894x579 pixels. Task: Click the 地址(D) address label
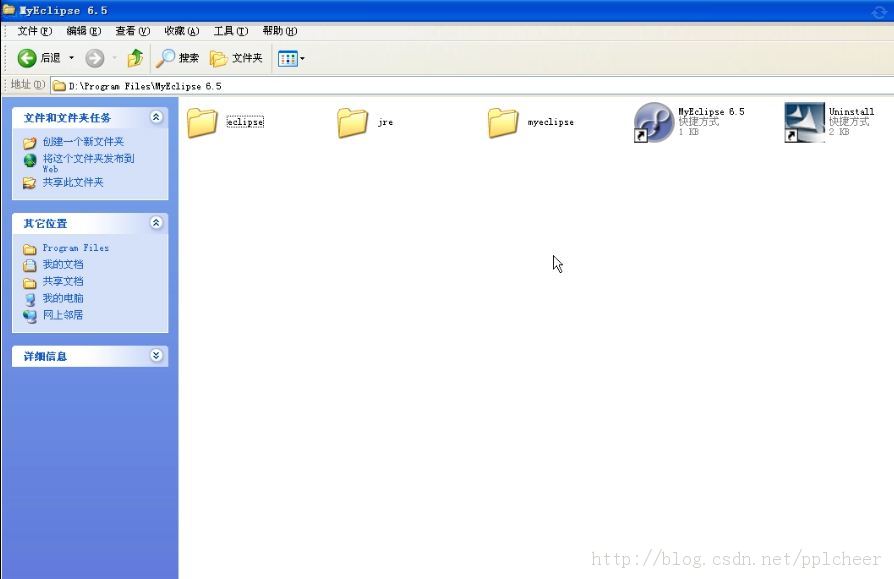(27, 84)
